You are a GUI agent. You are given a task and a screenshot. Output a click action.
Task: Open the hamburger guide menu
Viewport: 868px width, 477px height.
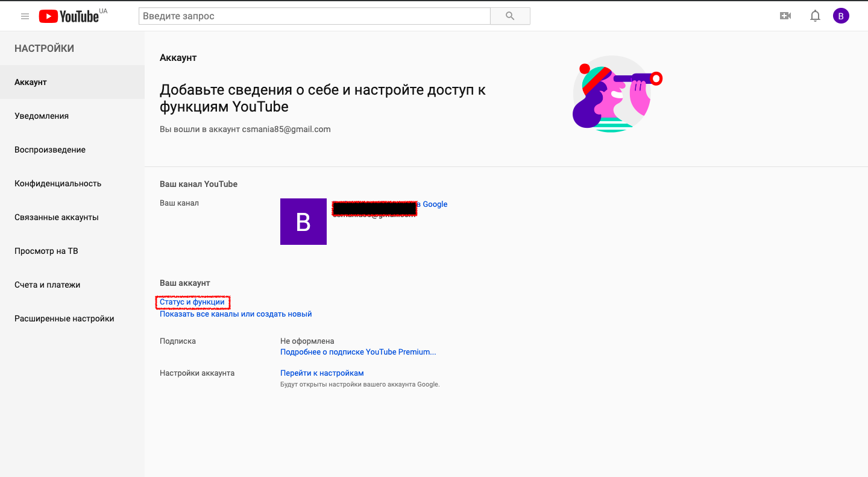pos(25,16)
